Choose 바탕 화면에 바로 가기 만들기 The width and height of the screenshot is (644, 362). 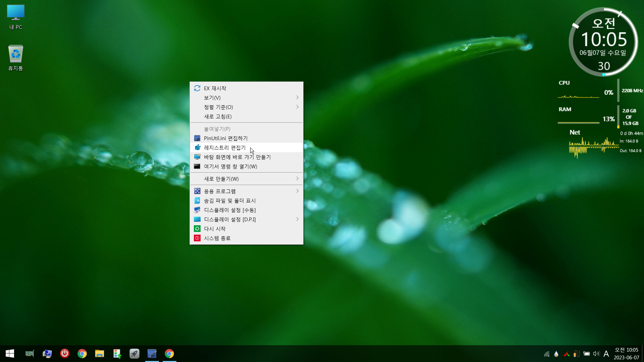click(247, 157)
